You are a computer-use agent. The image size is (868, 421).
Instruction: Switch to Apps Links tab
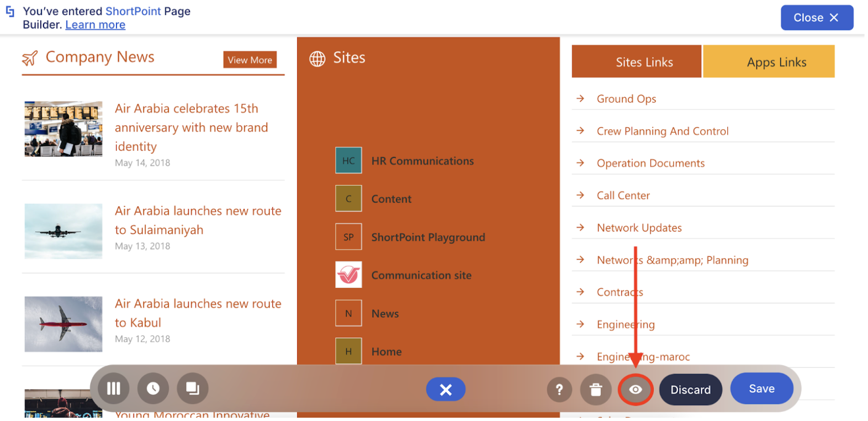click(769, 61)
